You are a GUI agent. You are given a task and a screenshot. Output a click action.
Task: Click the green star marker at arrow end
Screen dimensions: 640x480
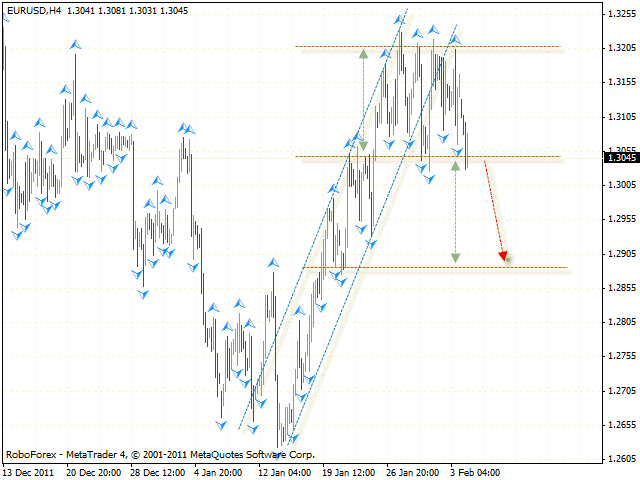(x=509, y=260)
